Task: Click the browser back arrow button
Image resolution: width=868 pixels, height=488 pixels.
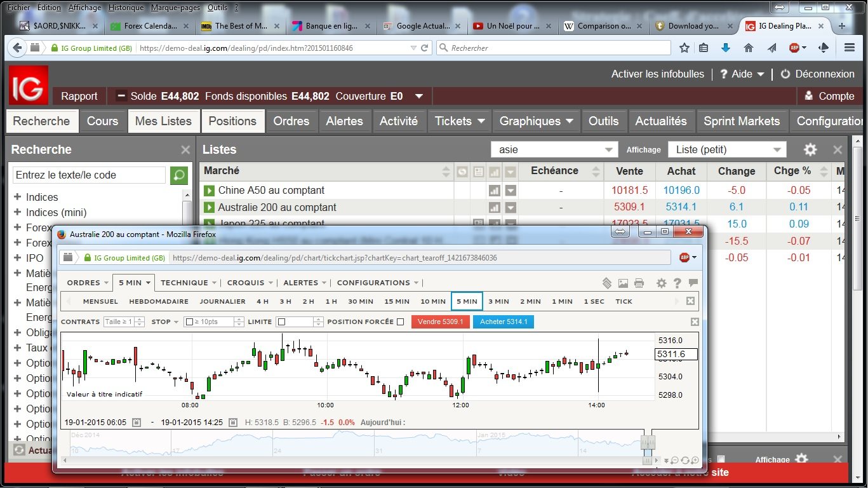Action: [18, 48]
